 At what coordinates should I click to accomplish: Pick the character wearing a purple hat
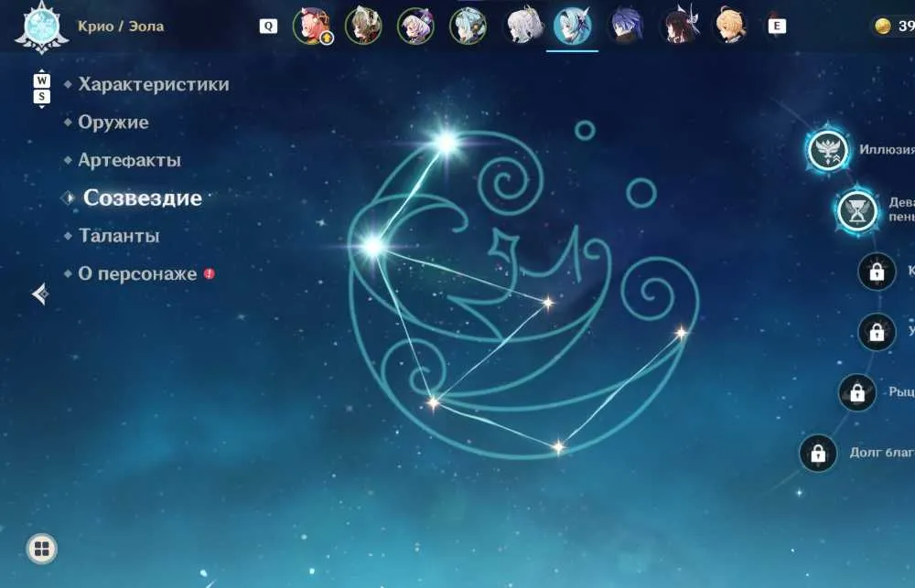415,27
